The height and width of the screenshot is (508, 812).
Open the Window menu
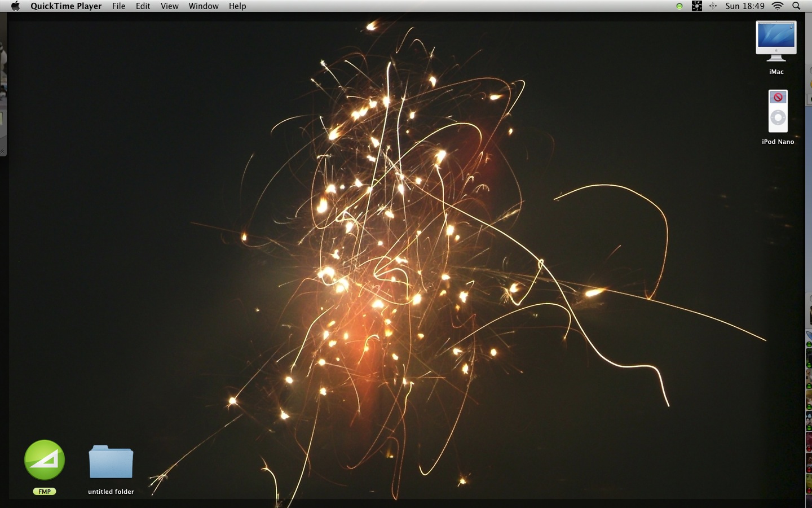204,6
